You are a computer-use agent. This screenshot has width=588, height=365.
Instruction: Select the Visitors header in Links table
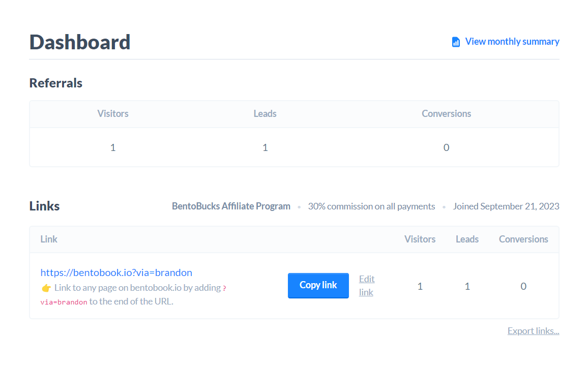(x=420, y=239)
